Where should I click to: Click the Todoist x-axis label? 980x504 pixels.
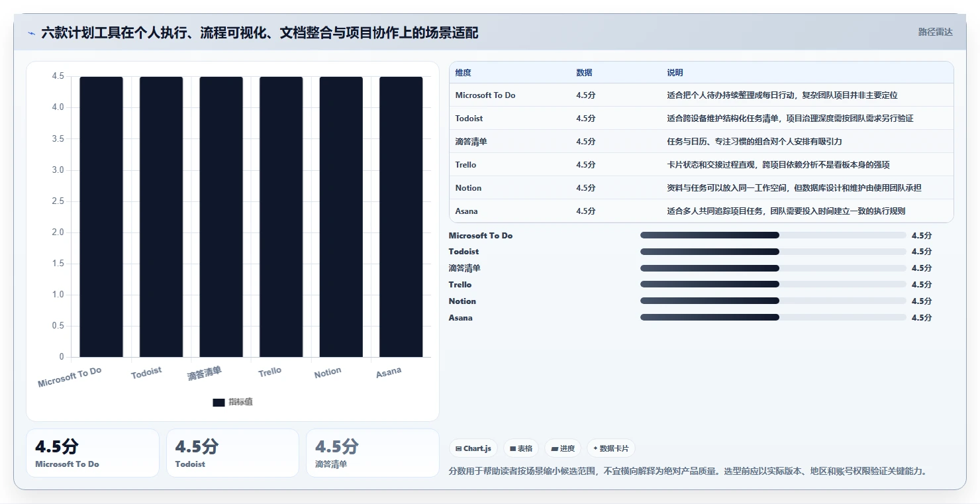[146, 373]
